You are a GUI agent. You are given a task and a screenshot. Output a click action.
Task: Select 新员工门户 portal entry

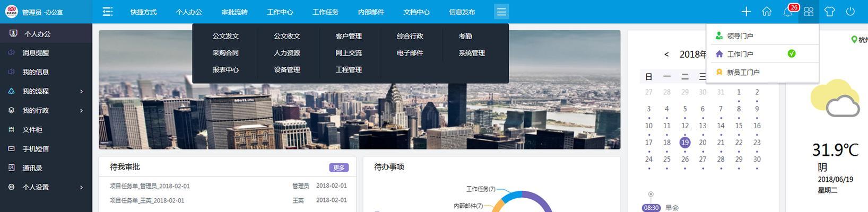pyautogui.click(x=762, y=72)
